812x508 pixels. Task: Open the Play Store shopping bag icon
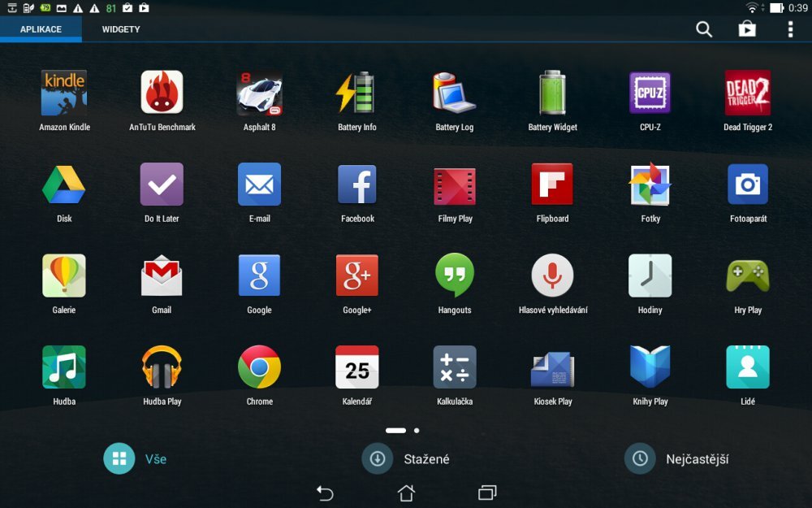coord(748,28)
